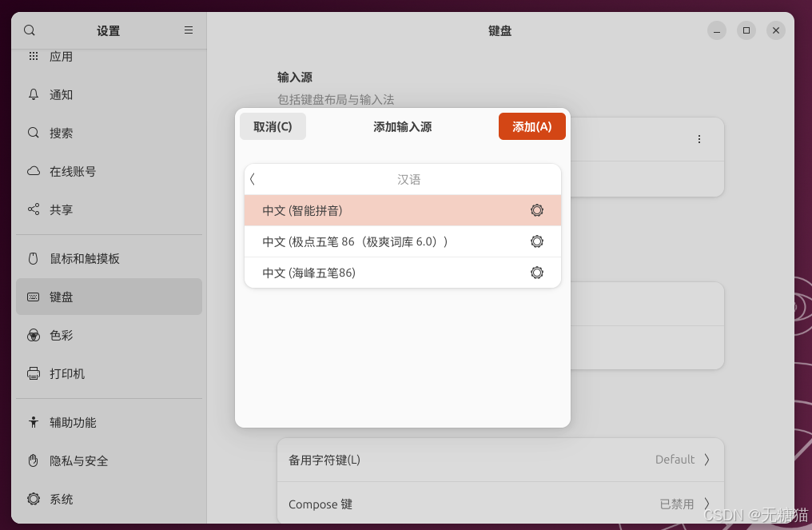Select 中文 (极点五笔 86) input source
Screen dimensions: 812x530
(x=402, y=241)
